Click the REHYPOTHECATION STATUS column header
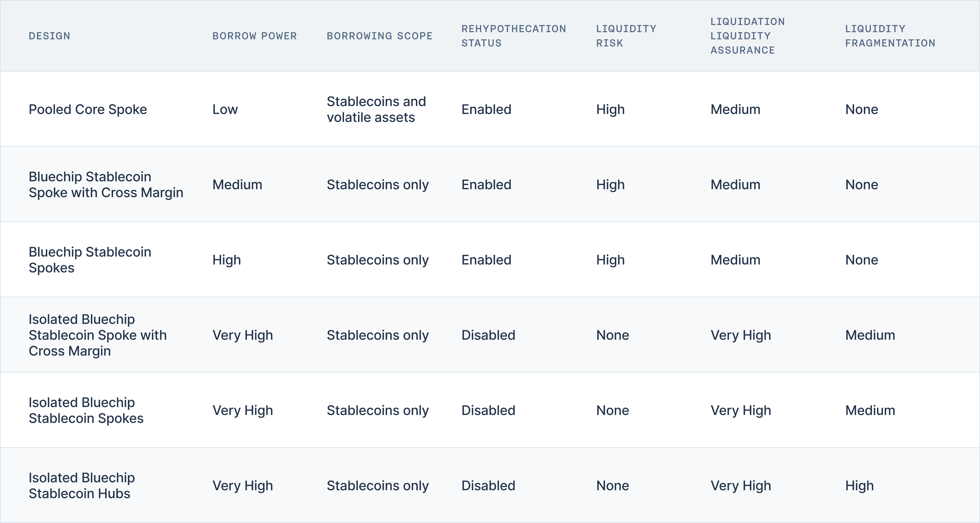Viewport: 980px width, 523px height. [514, 36]
